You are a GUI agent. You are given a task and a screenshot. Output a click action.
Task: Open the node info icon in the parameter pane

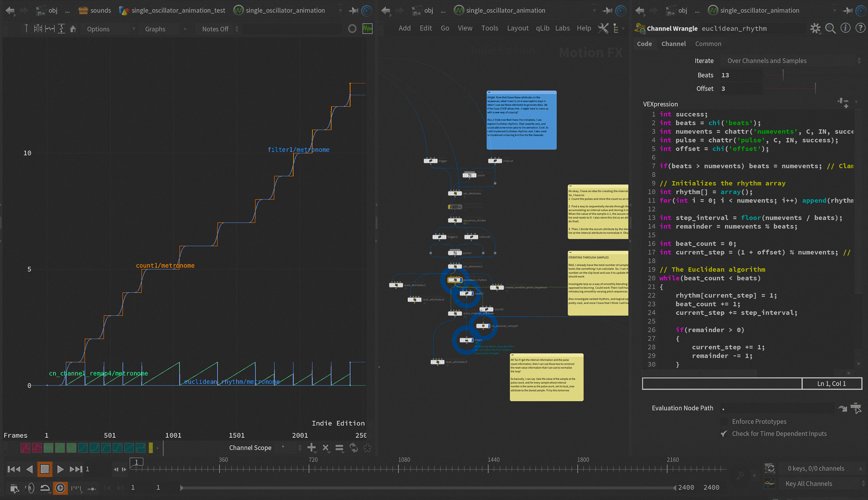point(846,28)
